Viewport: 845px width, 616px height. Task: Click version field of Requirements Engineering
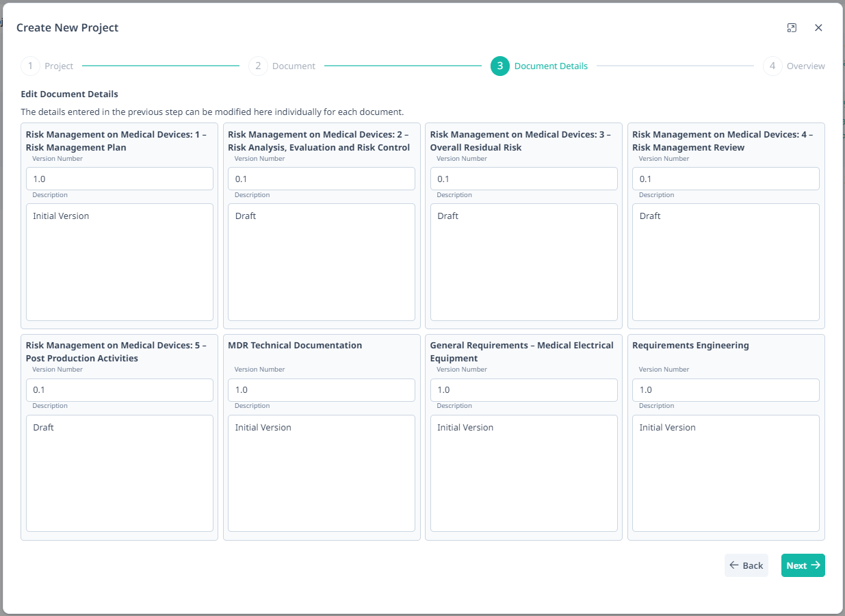tap(725, 389)
